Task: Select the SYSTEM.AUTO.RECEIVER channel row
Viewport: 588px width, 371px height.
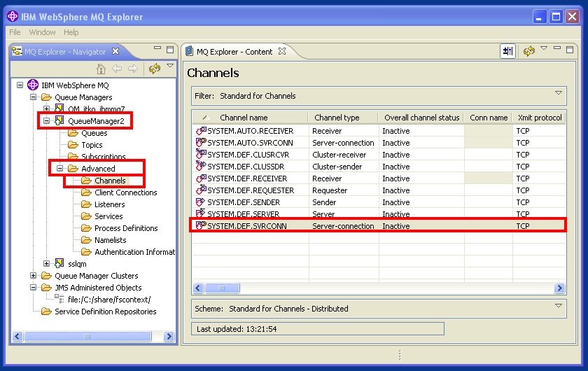Action: click(379, 131)
